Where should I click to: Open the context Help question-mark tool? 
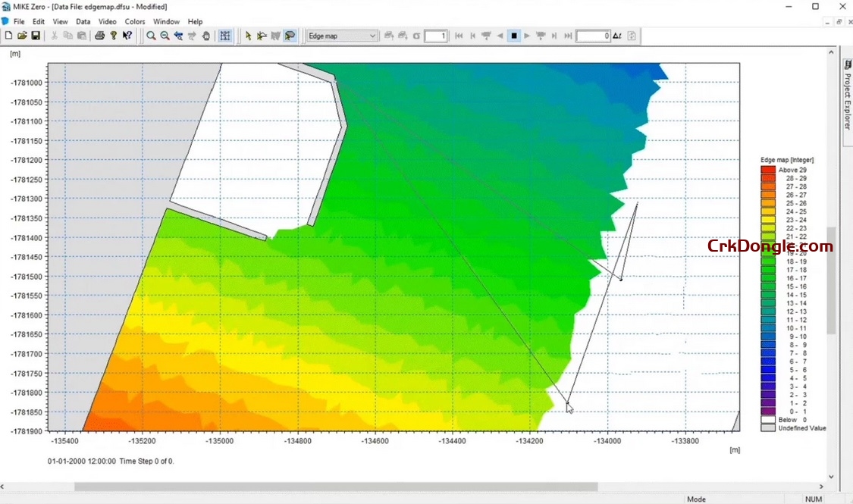[127, 36]
